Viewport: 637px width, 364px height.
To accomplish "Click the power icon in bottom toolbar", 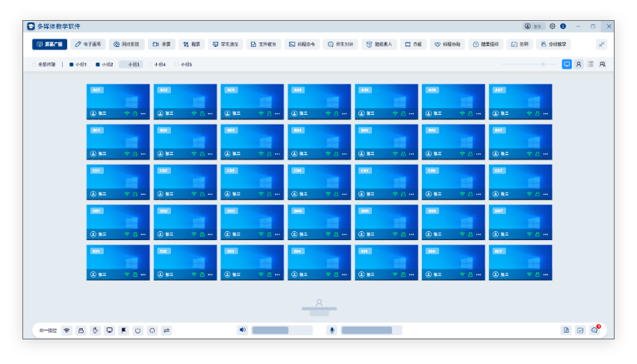I will pyautogui.click(x=138, y=330).
